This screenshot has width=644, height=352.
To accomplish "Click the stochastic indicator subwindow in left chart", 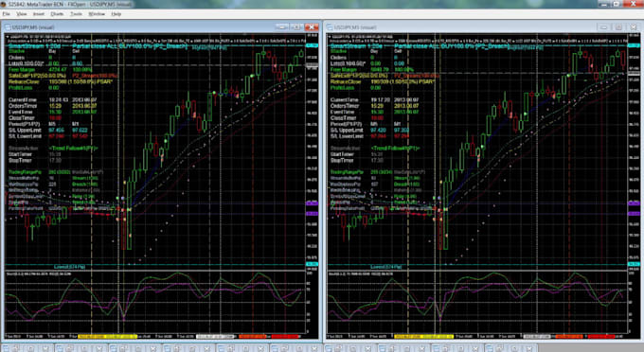I will [155, 302].
